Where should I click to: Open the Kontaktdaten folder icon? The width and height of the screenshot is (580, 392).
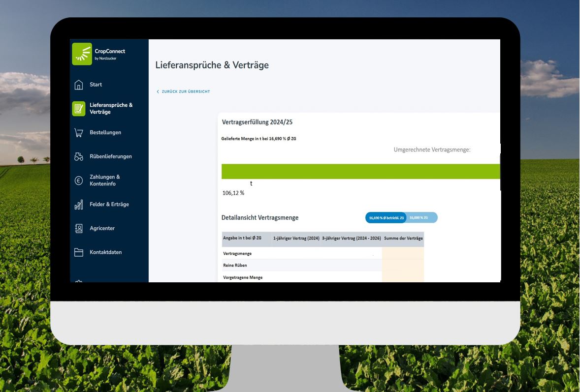coord(79,252)
